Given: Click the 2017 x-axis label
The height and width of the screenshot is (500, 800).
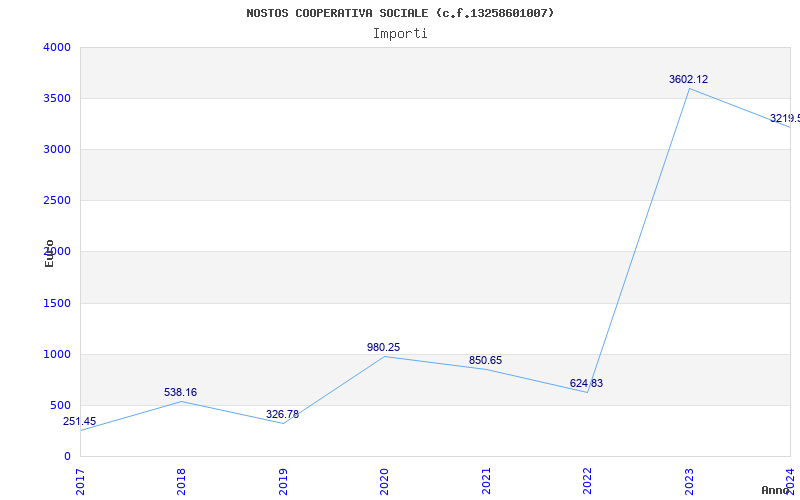Looking at the screenshot, I should pos(80,482).
